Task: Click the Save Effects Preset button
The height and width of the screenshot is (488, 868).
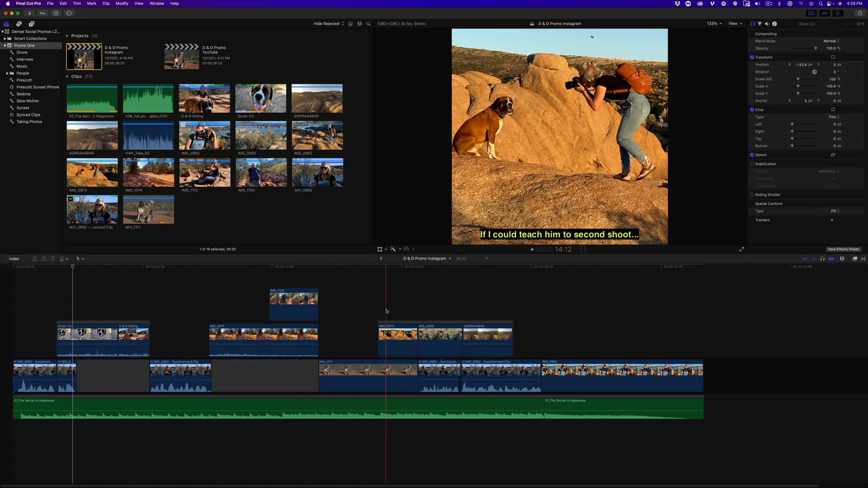Action: 843,249
